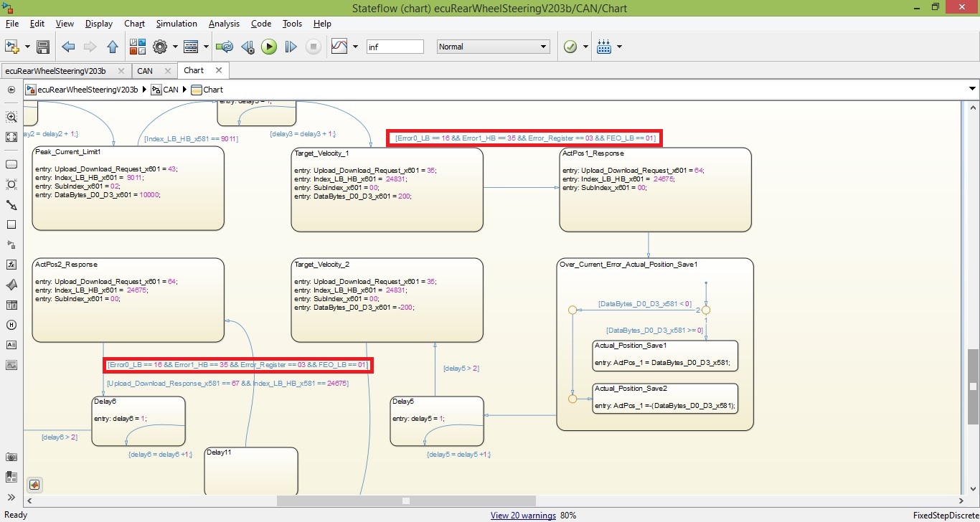Select the Default Transition tool
Screen dimensions: 980x522
(11, 205)
